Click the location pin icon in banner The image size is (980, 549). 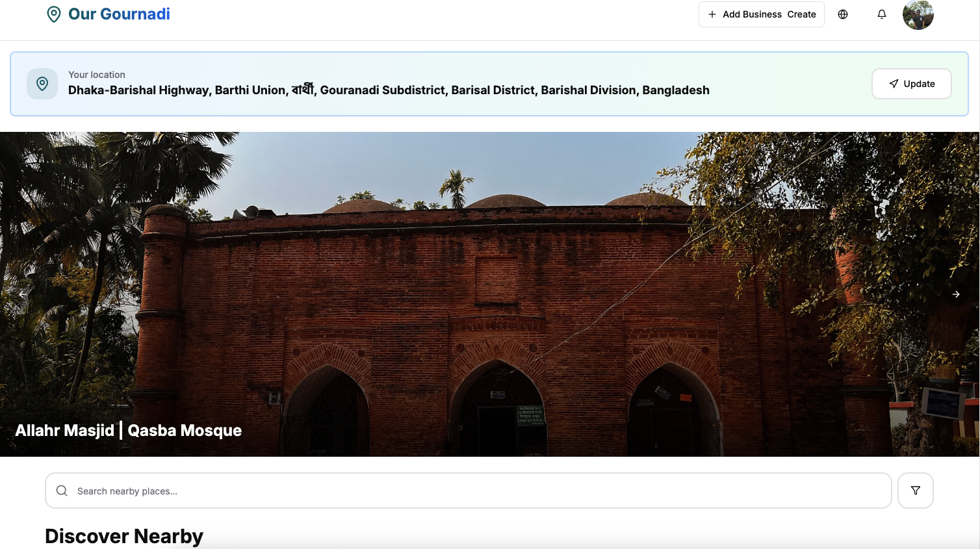pyautogui.click(x=42, y=84)
